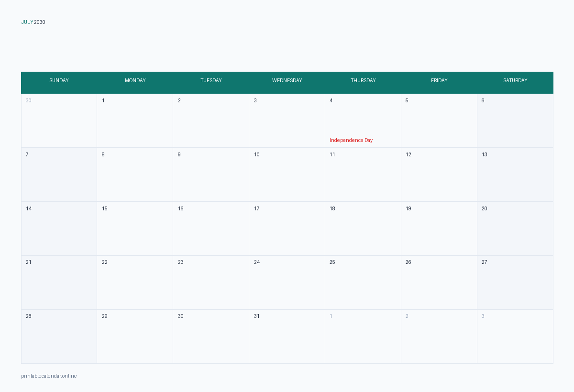Select date 16 in July
The height and width of the screenshot is (392, 574).
coord(211,229)
